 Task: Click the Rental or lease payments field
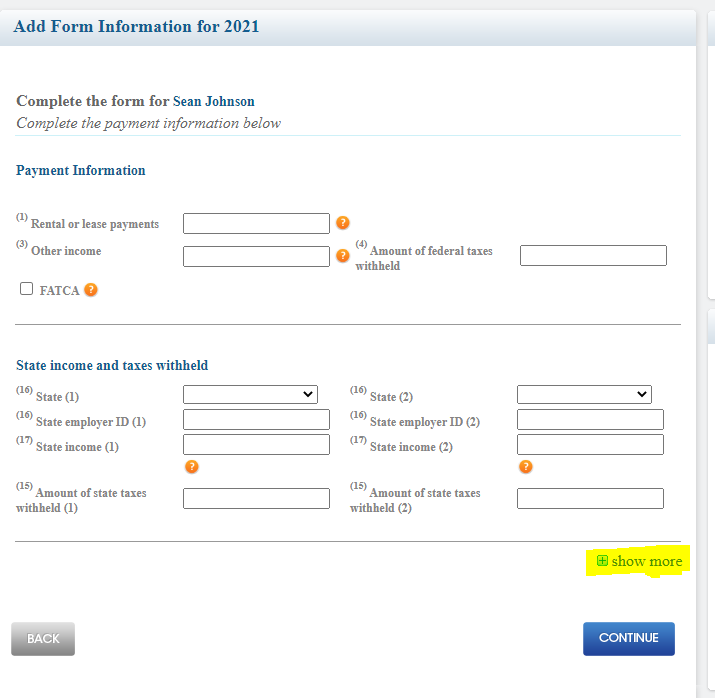256,223
